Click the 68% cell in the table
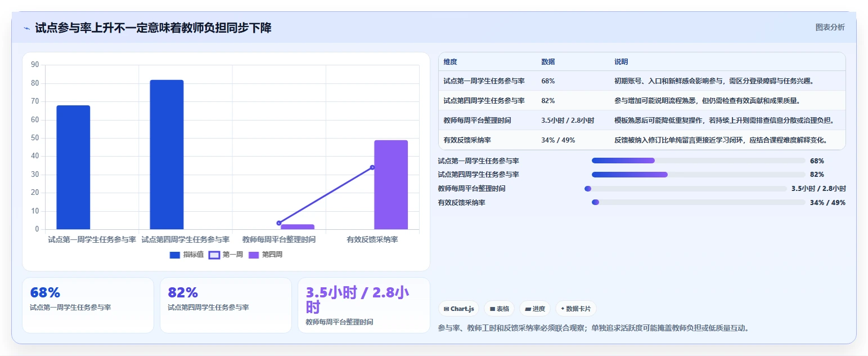Image resolution: width=868 pixels, height=356 pixels. click(548, 81)
